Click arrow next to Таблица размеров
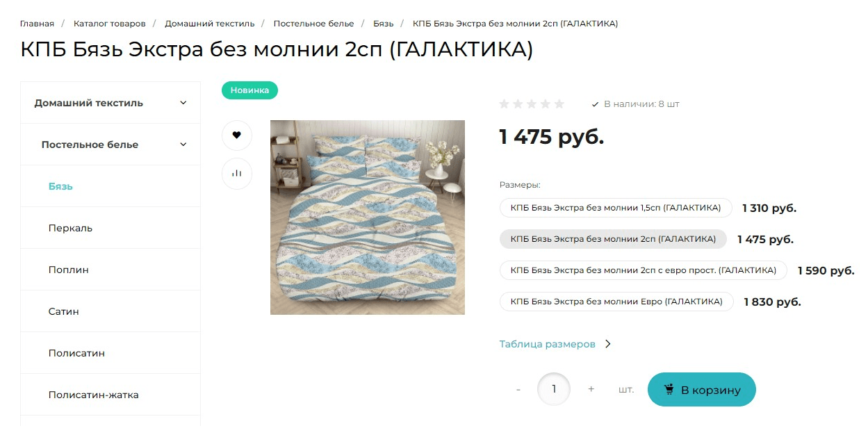 608,344
